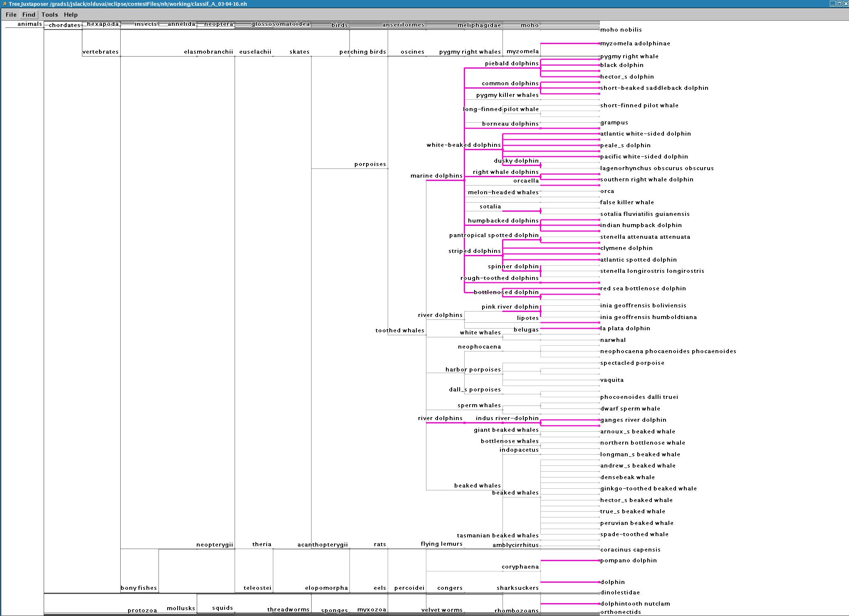Image resolution: width=849 pixels, height=616 pixels.
Task: Select the 'toothed whales' node
Action: [x=400, y=331]
